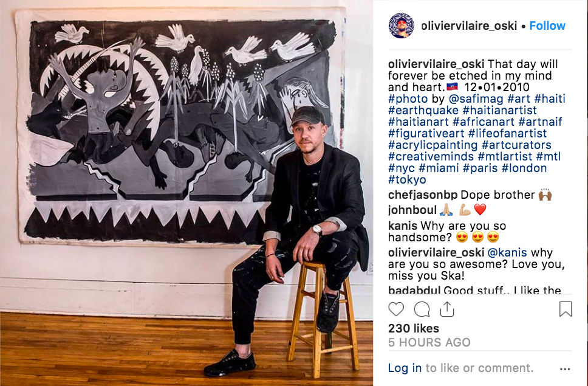View johnboul's profile from comments
The height and width of the screenshot is (386, 588).
[x=411, y=210]
